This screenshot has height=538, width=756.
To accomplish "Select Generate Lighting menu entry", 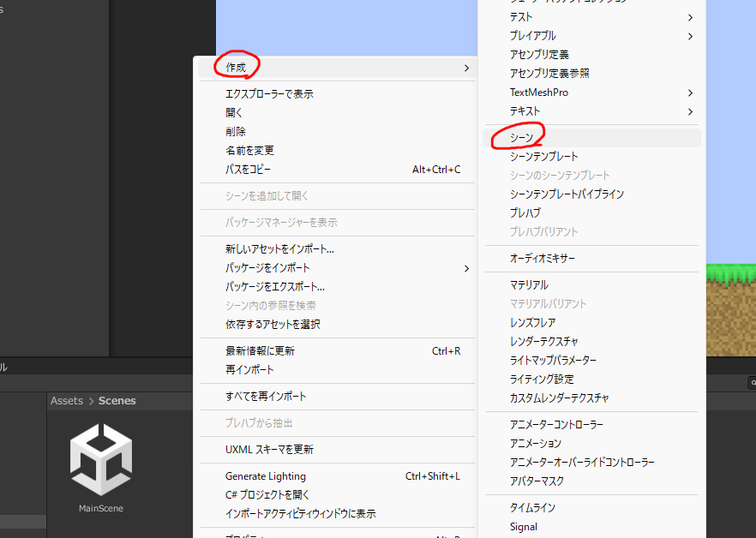I will coord(337,476).
